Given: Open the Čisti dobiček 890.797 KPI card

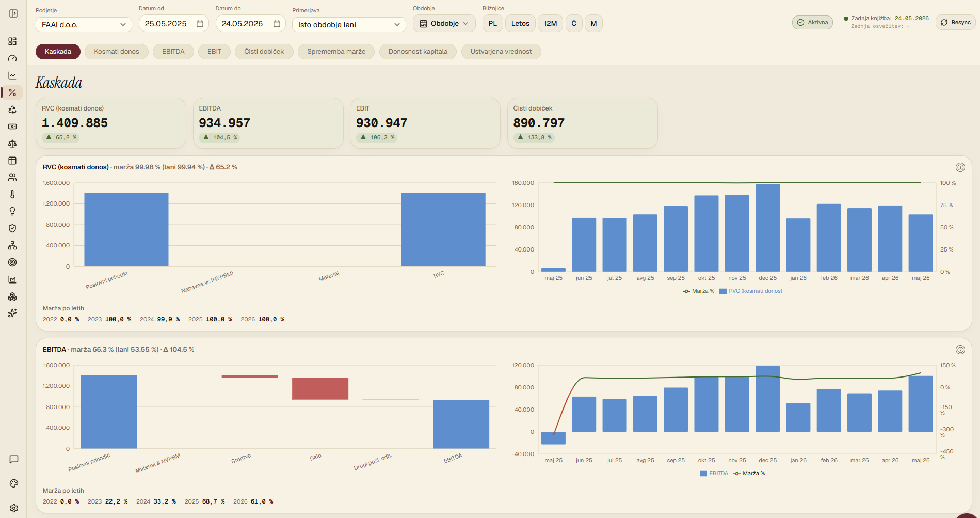Looking at the screenshot, I should (x=582, y=123).
